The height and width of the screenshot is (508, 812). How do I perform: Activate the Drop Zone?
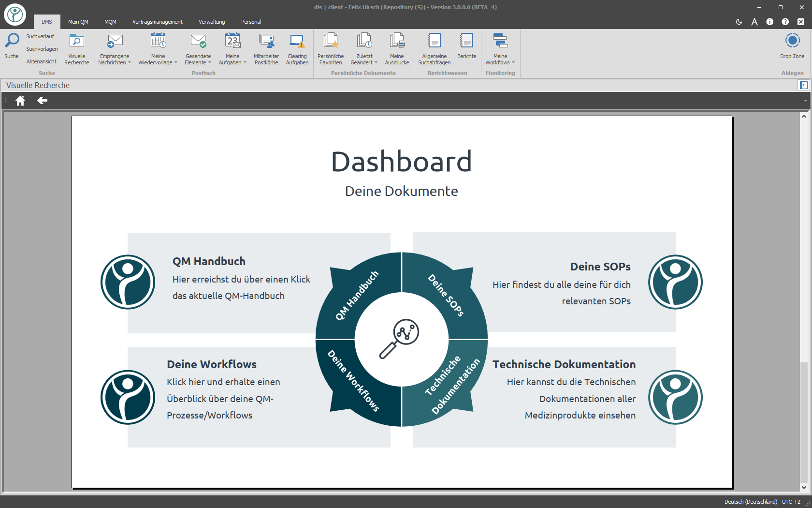click(x=792, y=46)
